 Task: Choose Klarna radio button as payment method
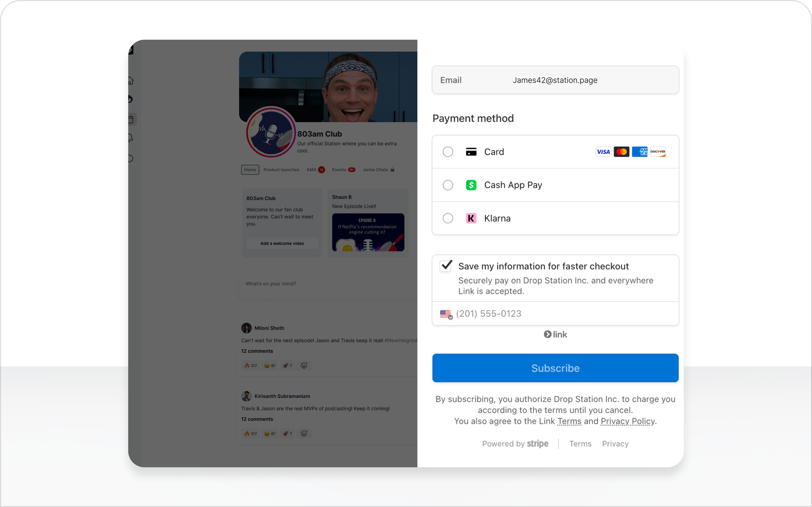[448, 218]
